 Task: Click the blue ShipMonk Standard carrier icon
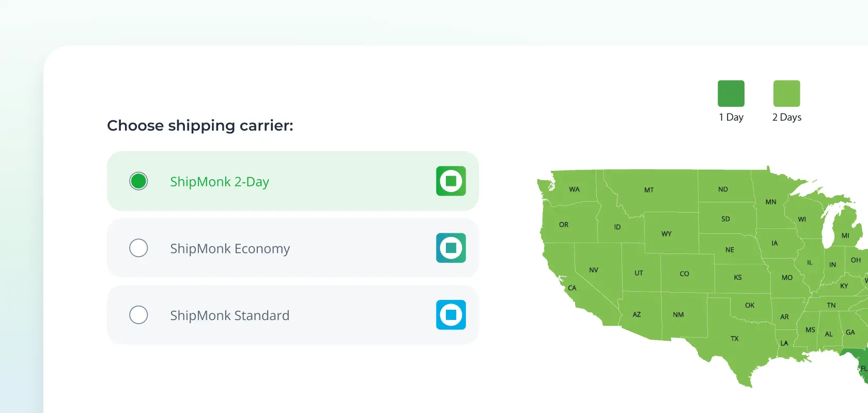click(451, 315)
